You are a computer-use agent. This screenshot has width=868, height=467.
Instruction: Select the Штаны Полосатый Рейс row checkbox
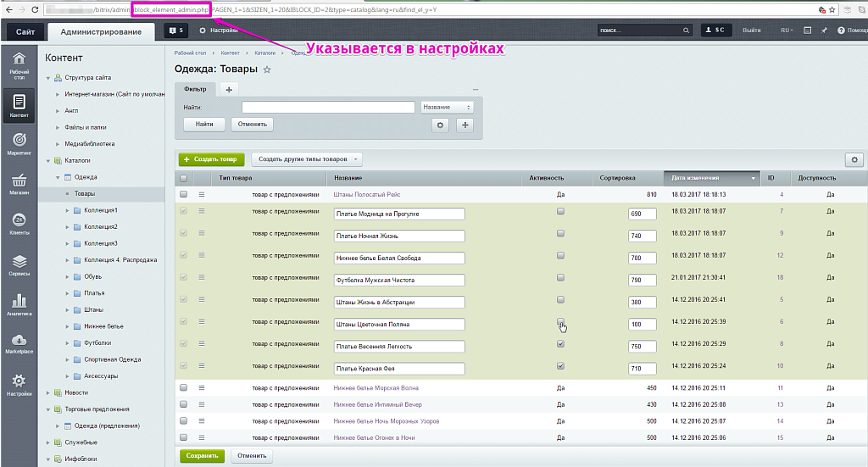coord(183,194)
